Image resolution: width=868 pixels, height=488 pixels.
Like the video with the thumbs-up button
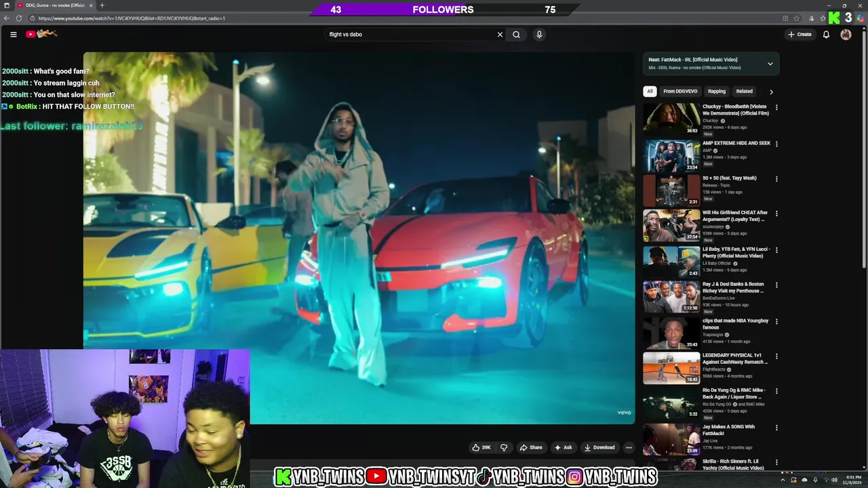pos(481,447)
